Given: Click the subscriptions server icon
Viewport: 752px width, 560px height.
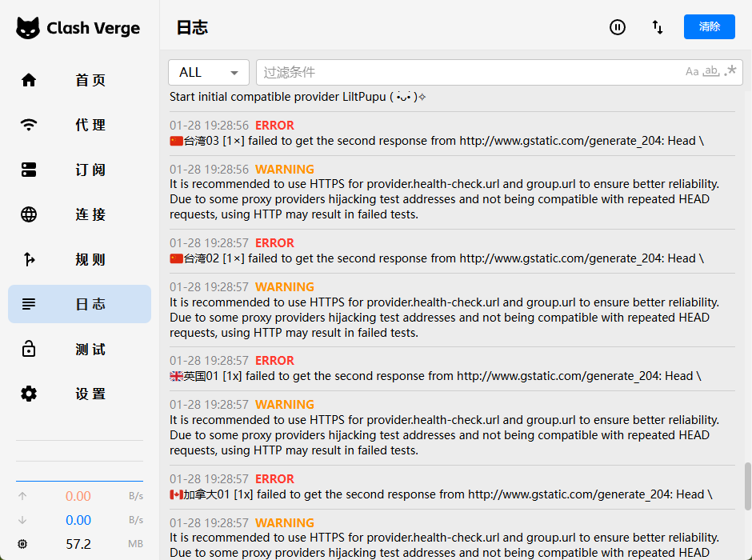Looking at the screenshot, I should pyautogui.click(x=29, y=170).
